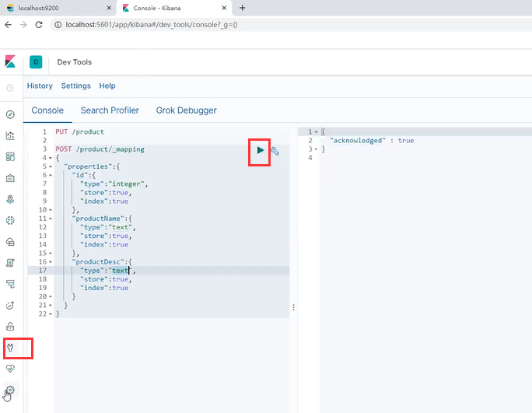
Task: Open Stack Monitoring heartbeat icon
Action: [x=10, y=369]
